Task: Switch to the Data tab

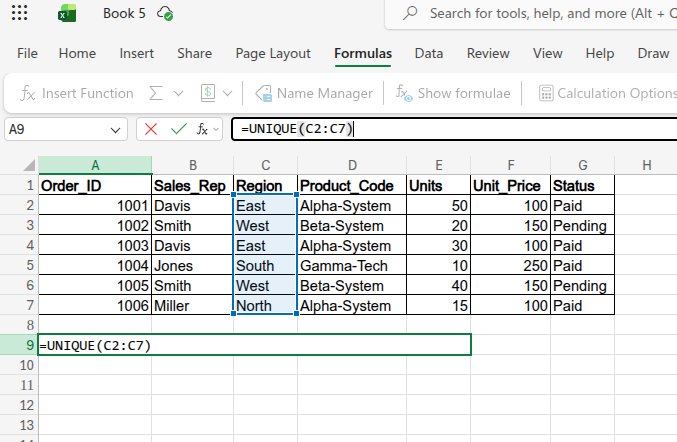Action: [x=429, y=53]
